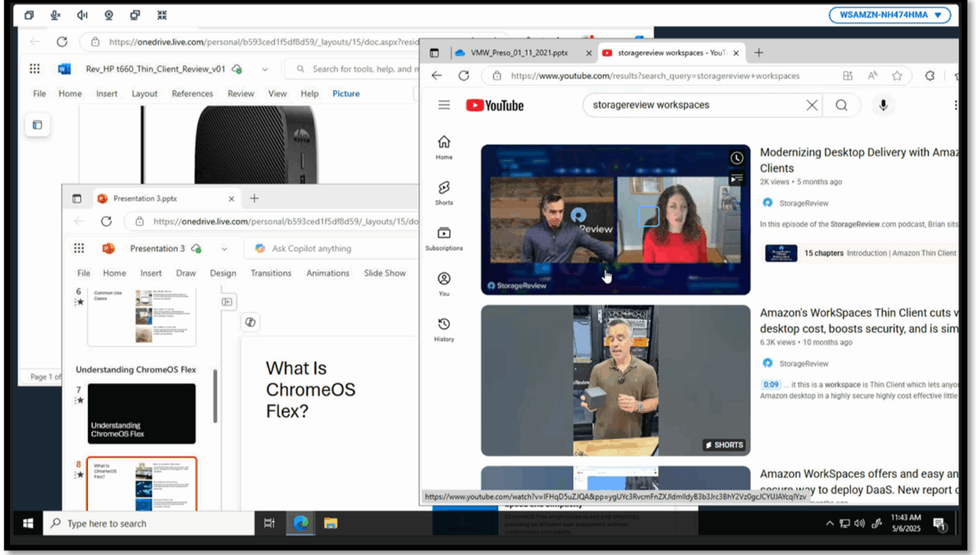The width and height of the screenshot is (980, 555).
Task: Open new tab in YouTube browser window
Action: click(758, 53)
